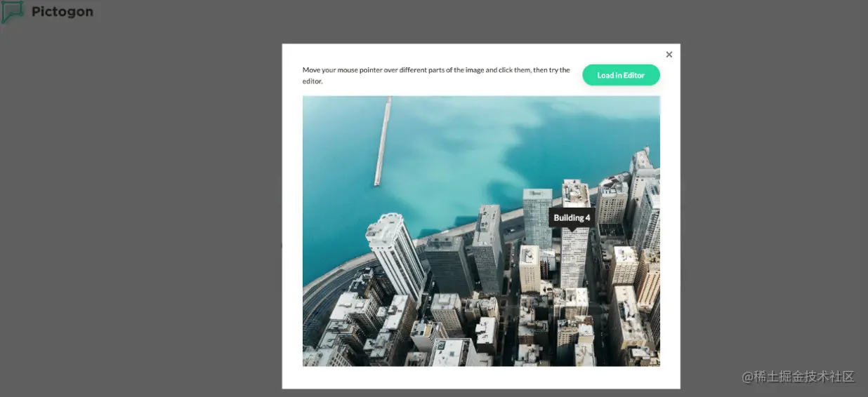868x397 pixels.
Task: Click the Pictogon speech-bubble logo icon
Action: coord(13,12)
